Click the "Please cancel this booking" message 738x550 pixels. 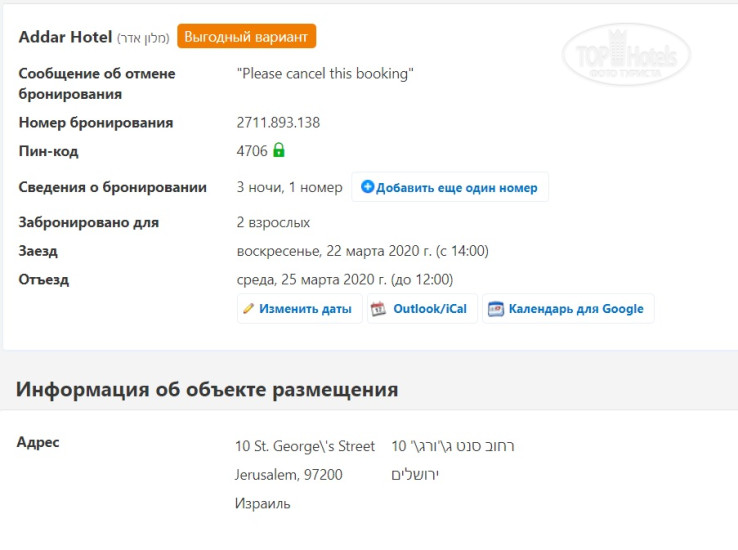point(325,74)
